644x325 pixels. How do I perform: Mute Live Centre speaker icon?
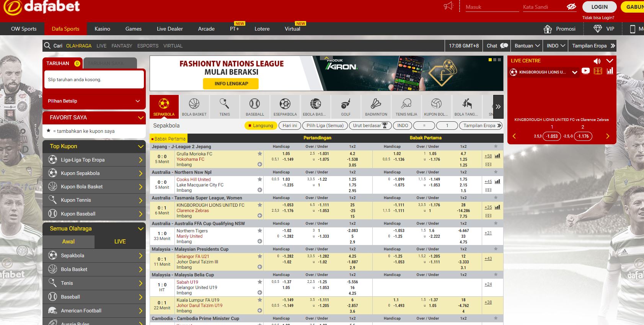[x=597, y=61]
